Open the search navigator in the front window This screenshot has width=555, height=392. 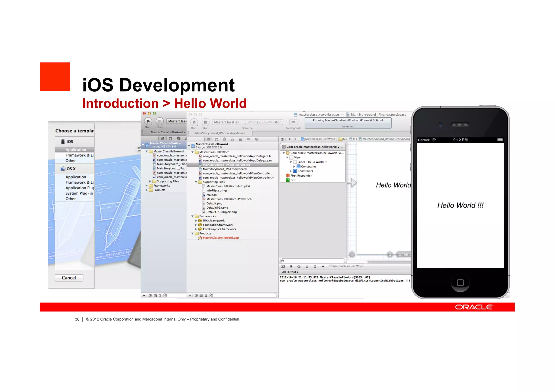224,139
